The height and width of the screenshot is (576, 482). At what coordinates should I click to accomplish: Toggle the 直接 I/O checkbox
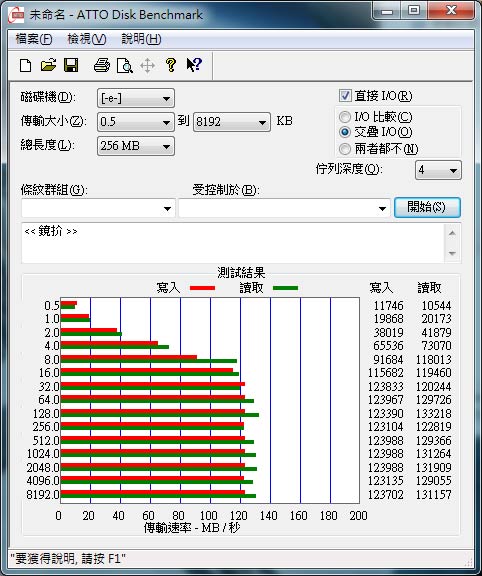345,96
